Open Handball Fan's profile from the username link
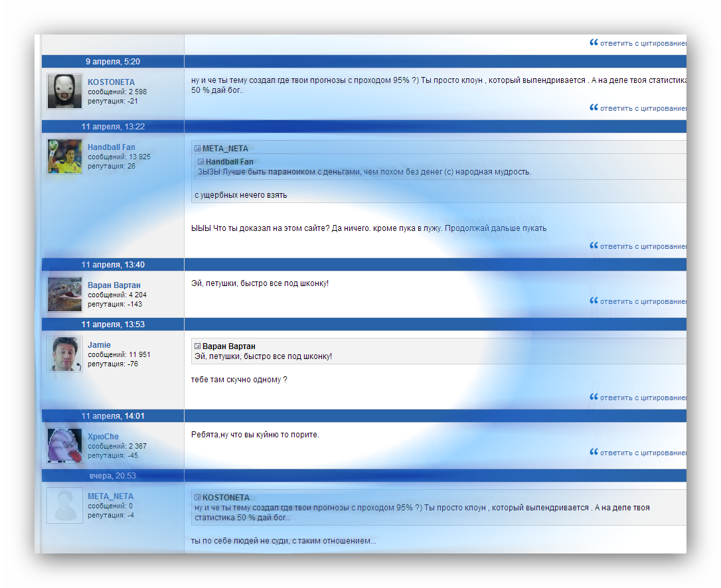 click(x=112, y=147)
